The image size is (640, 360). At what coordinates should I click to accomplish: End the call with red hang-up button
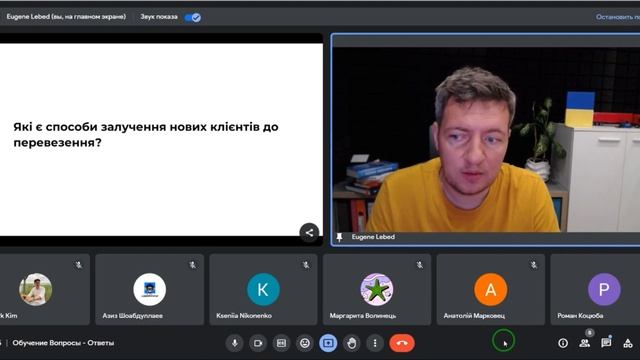tap(402, 343)
